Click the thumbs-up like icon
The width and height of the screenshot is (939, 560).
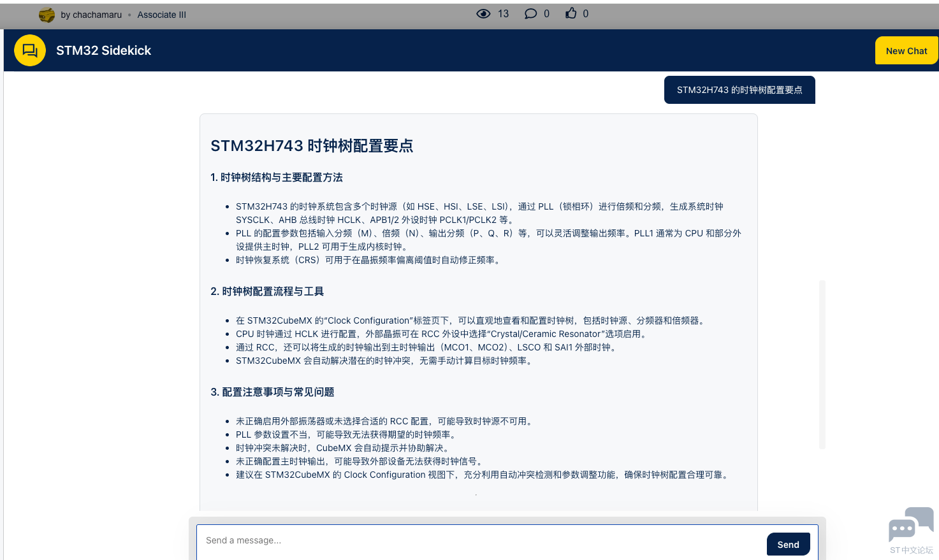click(x=569, y=13)
